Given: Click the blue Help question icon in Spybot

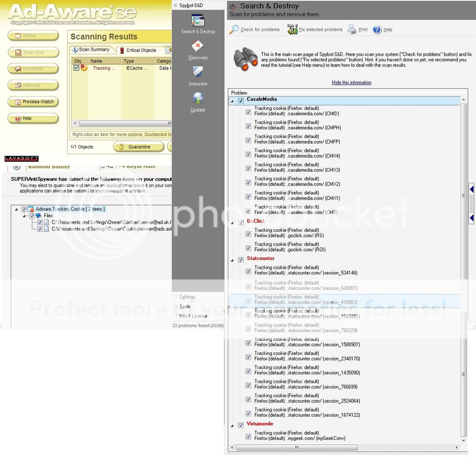Looking at the screenshot, I should pyautogui.click(x=377, y=29).
